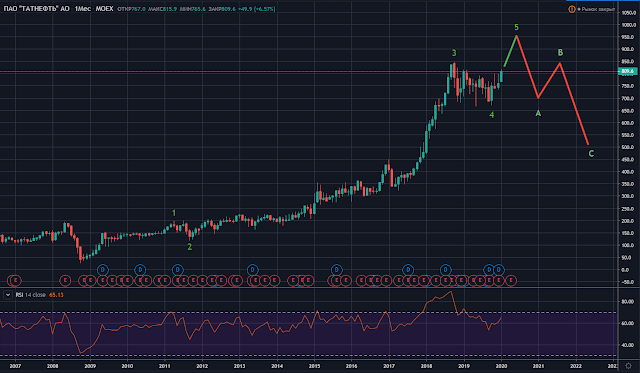This screenshot has height=373, width=640.
Task: Select the correction label B
Action: point(560,53)
